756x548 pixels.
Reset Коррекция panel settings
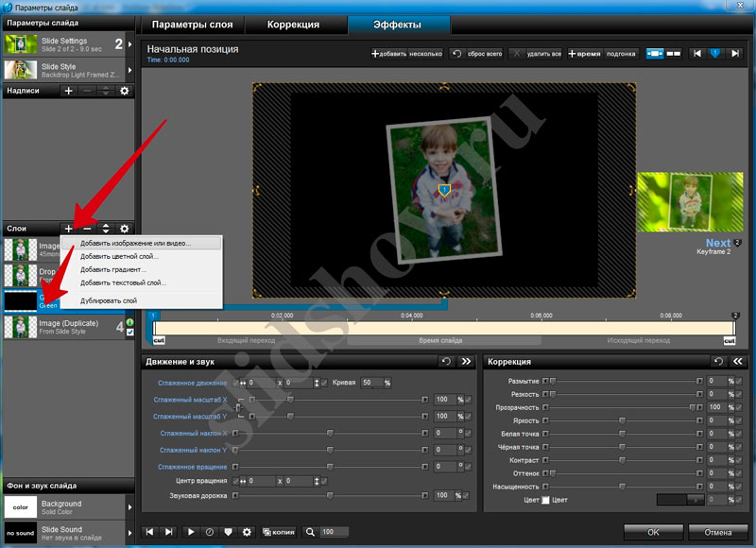click(x=718, y=361)
